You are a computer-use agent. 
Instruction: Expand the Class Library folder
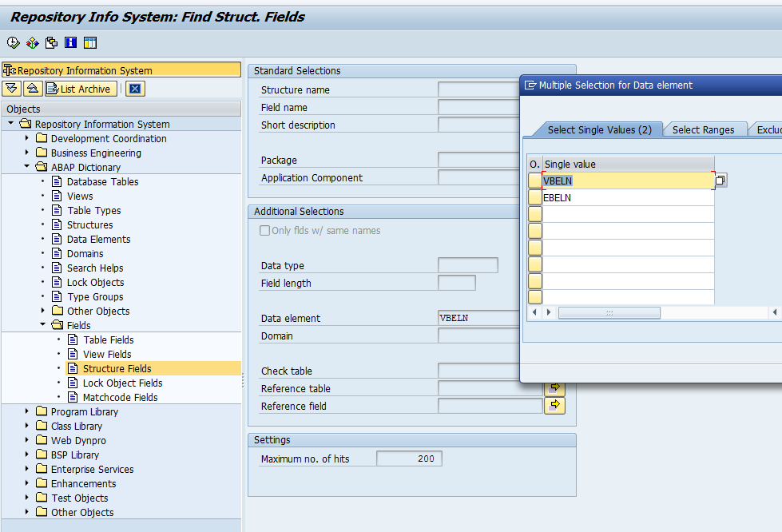pos(27,426)
